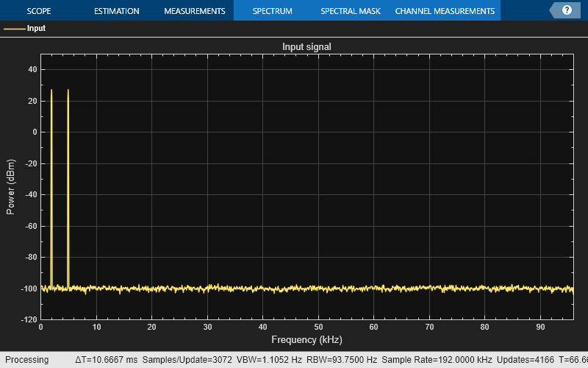This screenshot has height=368, width=588.
Task: Click the Samples/Update=3072 status entry
Action: 187,359
